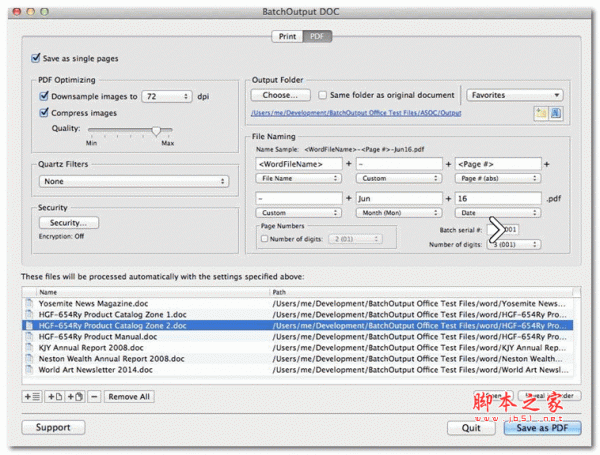Select HGF-654Ry Product Manual.doc row
Viewport: 600px width, 455px height.
click(x=297, y=336)
